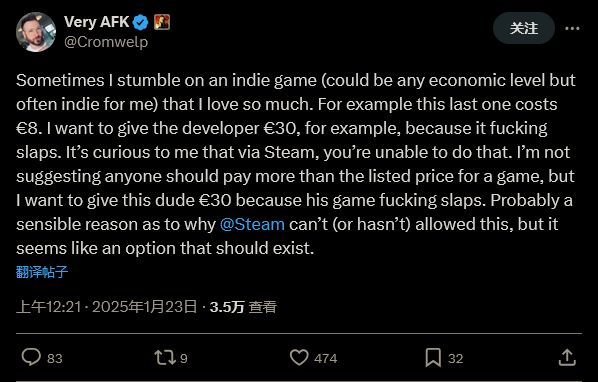Reply using the speech bubble icon
The image size is (598, 382).
(31, 358)
